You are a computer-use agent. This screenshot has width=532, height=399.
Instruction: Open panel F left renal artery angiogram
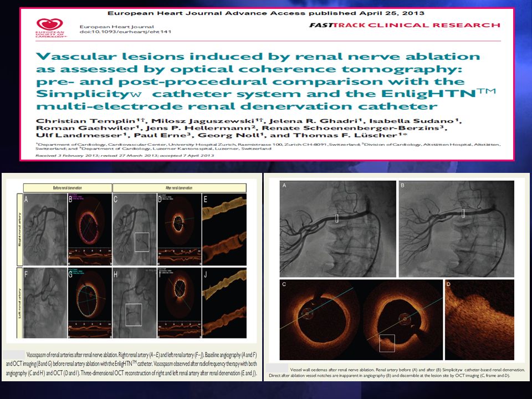point(45,303)
